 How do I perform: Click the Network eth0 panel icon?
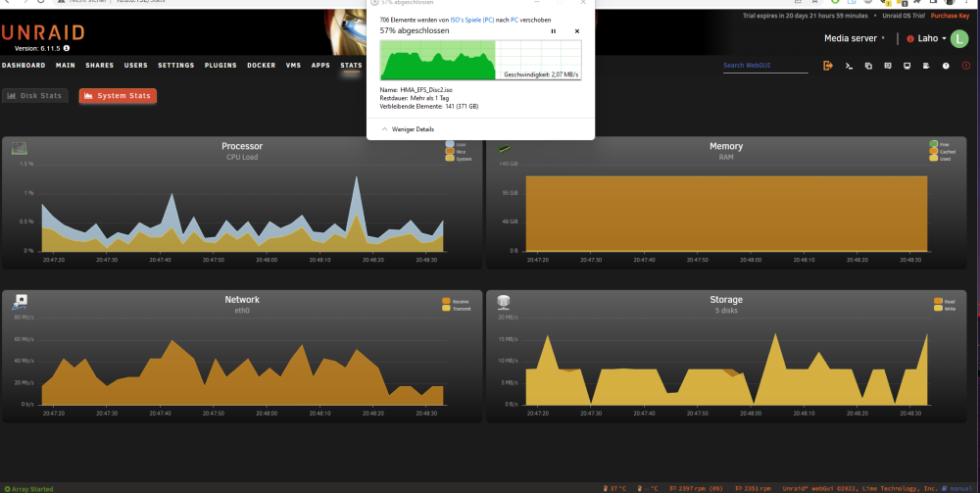point(20,303)
